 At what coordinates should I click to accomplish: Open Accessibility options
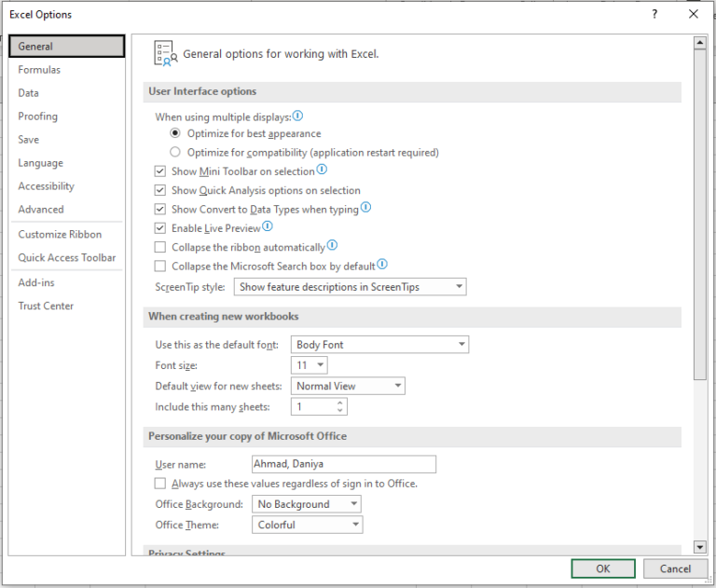pyautogui.click(x=67, y=185)
